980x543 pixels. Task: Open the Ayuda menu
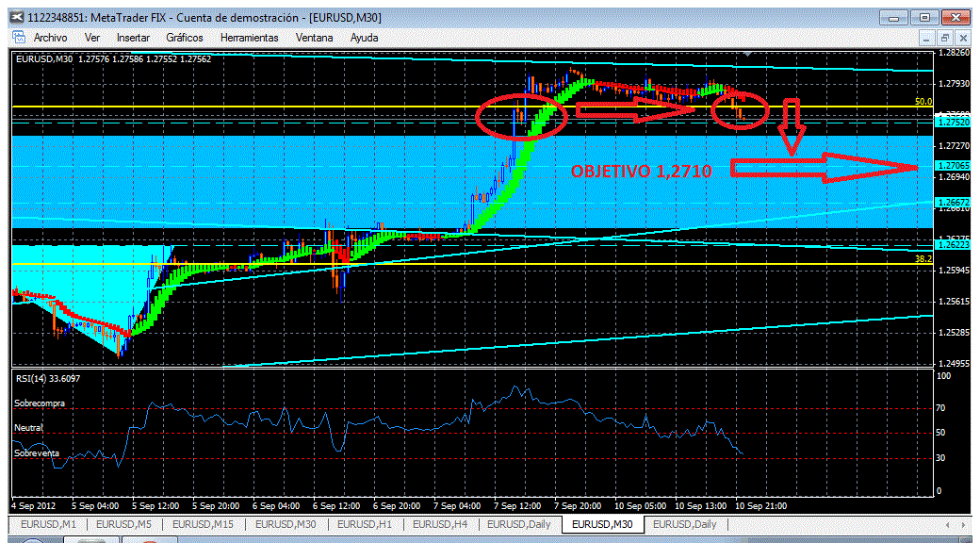tap(365, 38)
